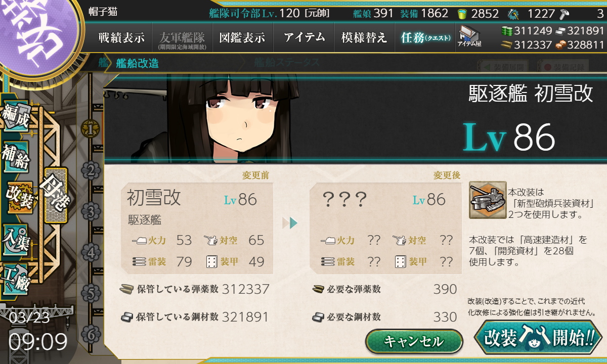
Task: Open 任務 (クエスト) quest menu
Action: (425, 37)
